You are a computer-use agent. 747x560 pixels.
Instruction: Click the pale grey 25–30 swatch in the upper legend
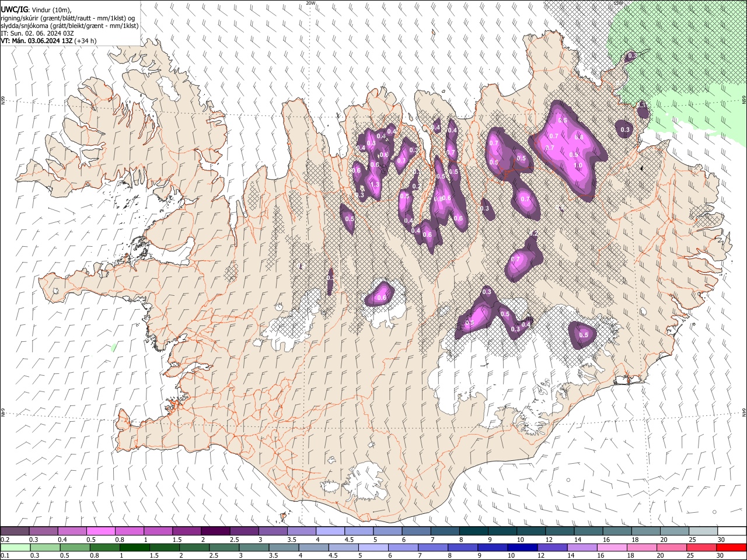[703, 531]
